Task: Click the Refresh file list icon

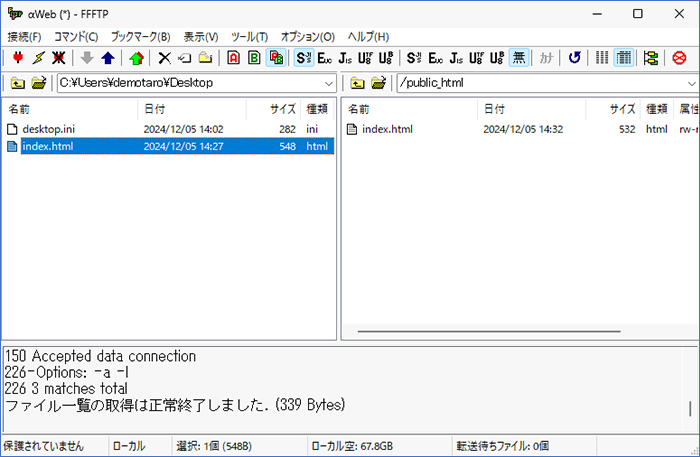Action: (x=574, y=58)
